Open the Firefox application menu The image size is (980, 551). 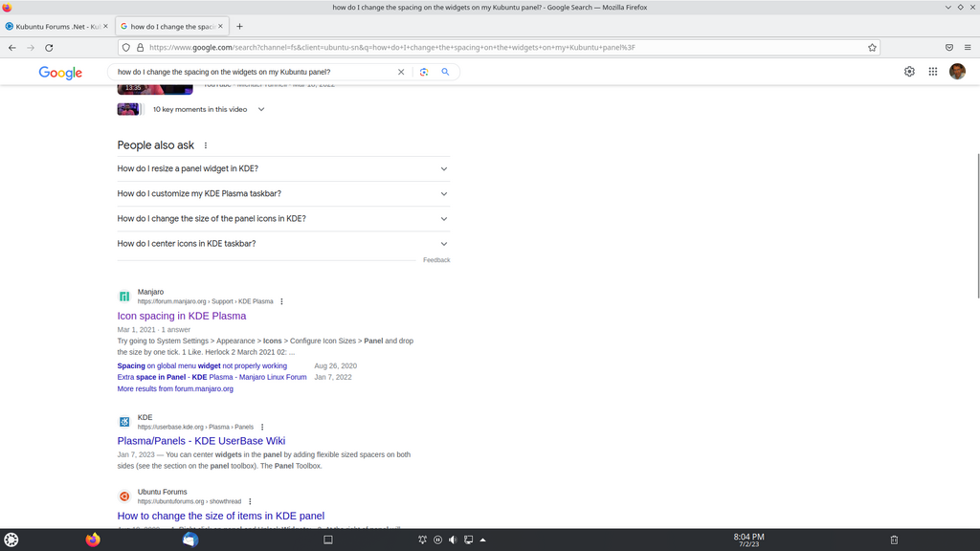[x=969, y=47]
